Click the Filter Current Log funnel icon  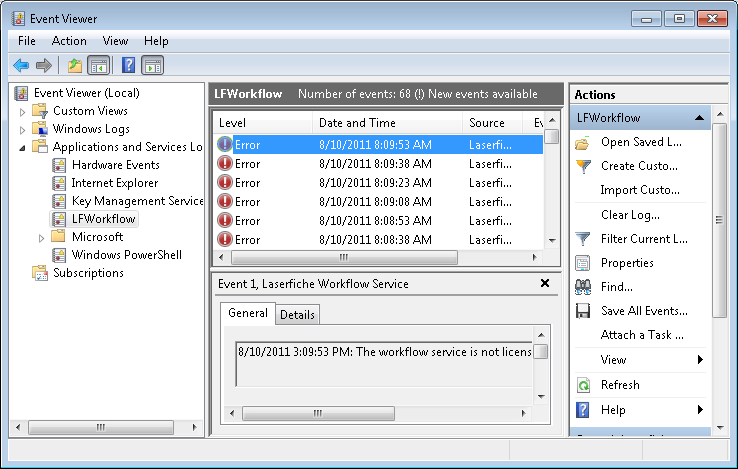click(x=583, y=239)
